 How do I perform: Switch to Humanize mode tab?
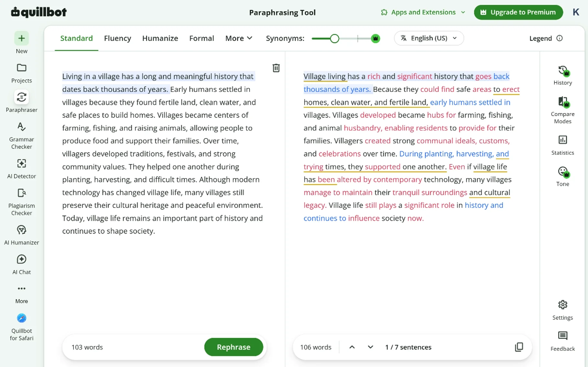click(x=160, y=38)
